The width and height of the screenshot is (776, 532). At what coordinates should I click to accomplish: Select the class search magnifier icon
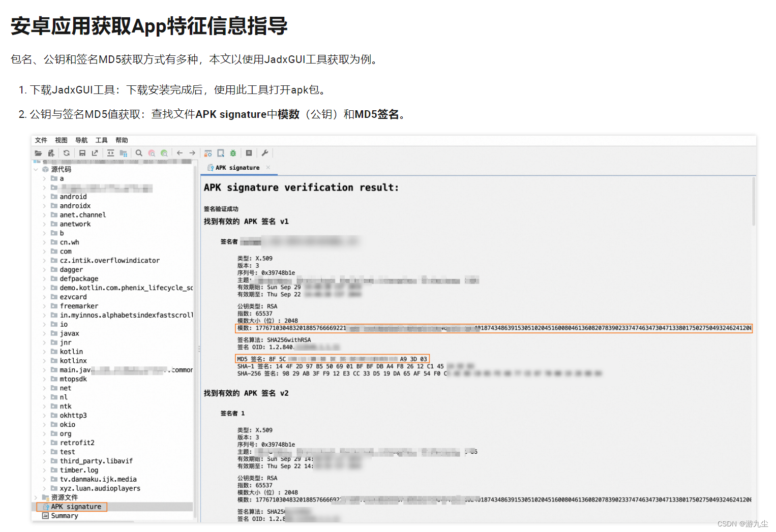point(140,153)
